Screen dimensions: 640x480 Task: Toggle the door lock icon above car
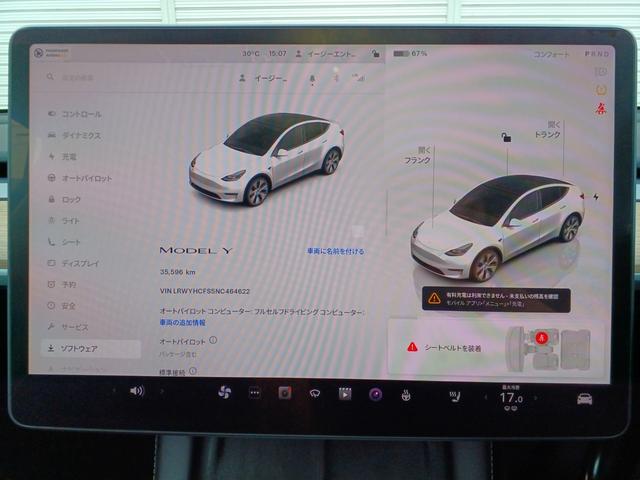507,140
